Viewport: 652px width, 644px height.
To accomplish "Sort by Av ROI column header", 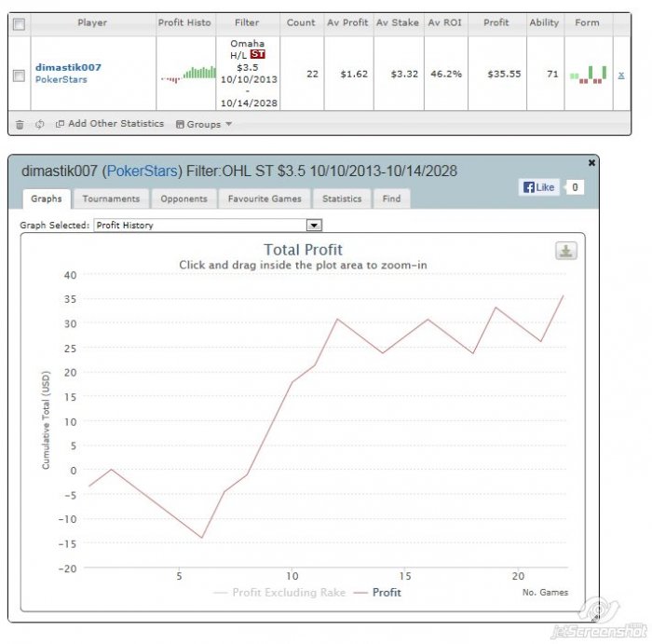I will (445, 23).
